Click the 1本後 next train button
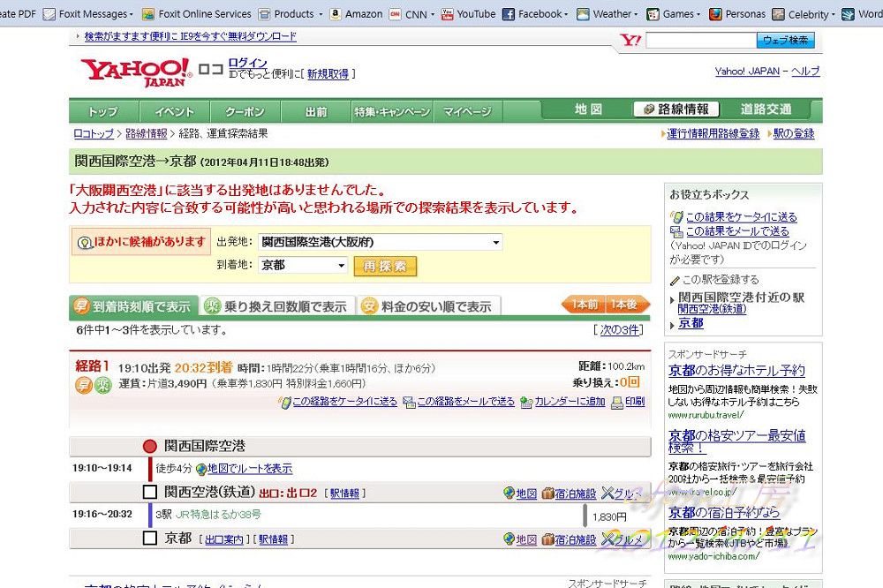 point(625,305)
